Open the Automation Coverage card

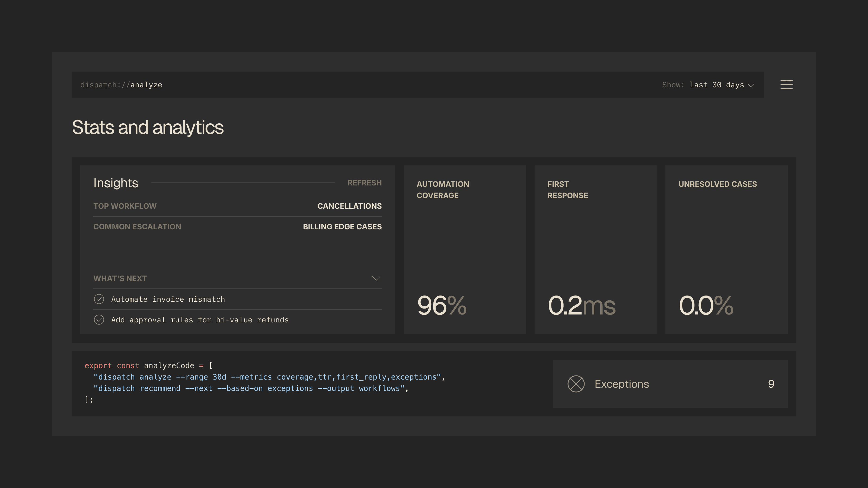tap(464, 249)
